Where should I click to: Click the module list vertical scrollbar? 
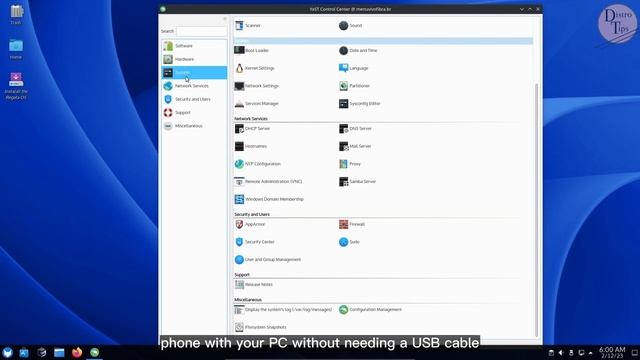[x=536, y=210]
